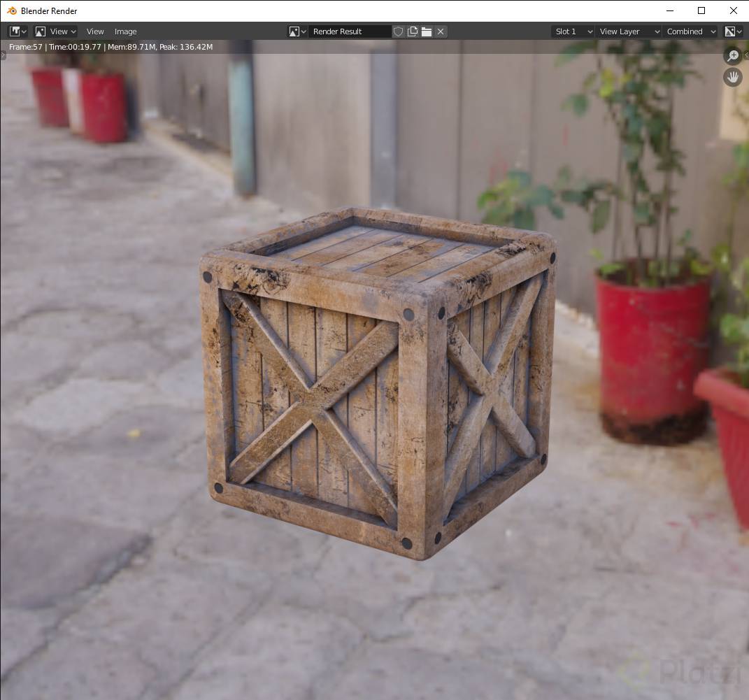
Task: Open the Slot 1 render slot dropdown
Action: [x=571, y=31]
